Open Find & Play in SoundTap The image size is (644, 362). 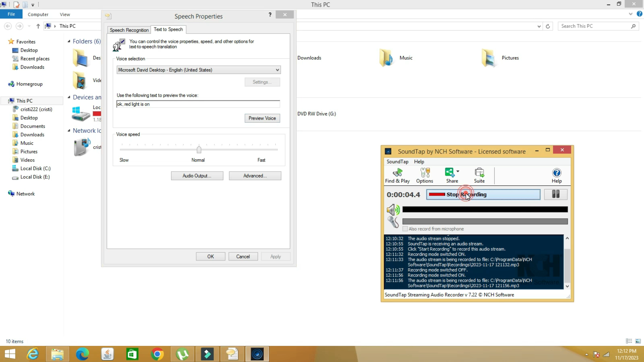point(397,176)
